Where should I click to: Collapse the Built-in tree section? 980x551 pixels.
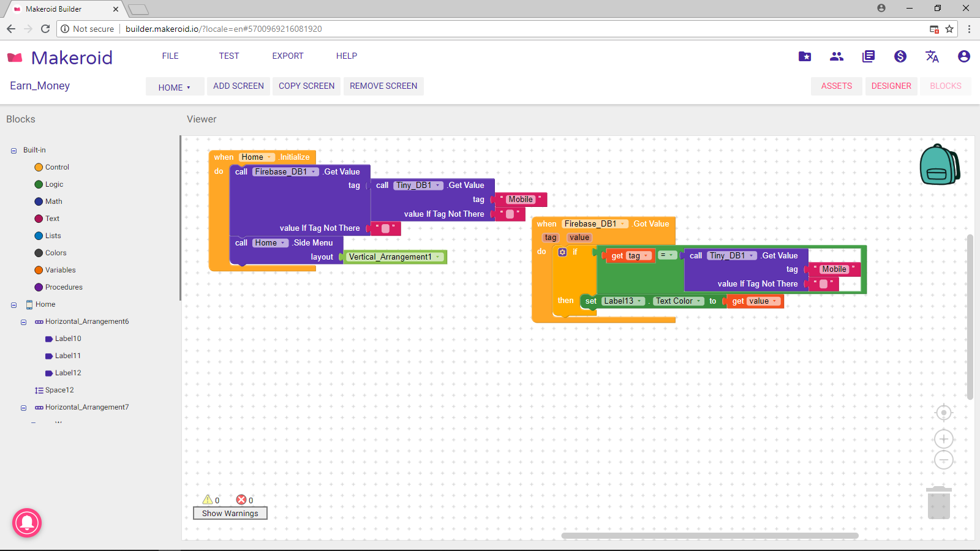click(13, 151)
